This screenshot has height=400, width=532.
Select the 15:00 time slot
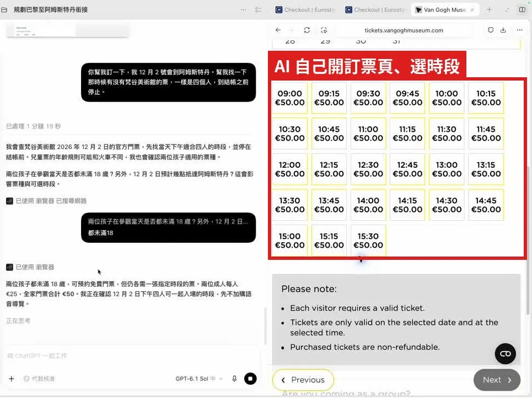pos(290,241)
